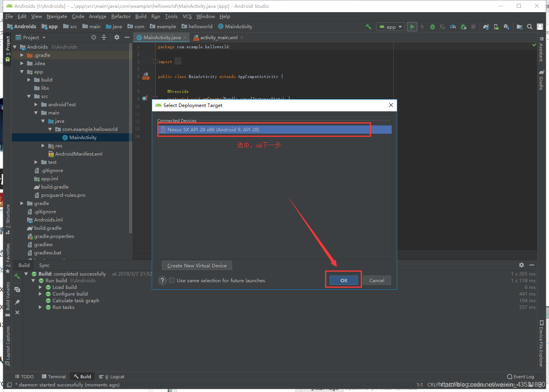This screenshot has height=392, width=549.
Task: Expand the androidTest folder
Action: [36, 105]
